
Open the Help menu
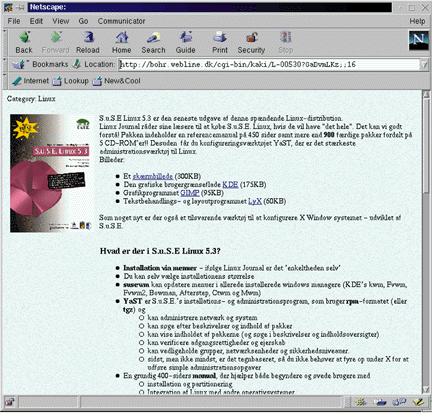click(417, 21)
